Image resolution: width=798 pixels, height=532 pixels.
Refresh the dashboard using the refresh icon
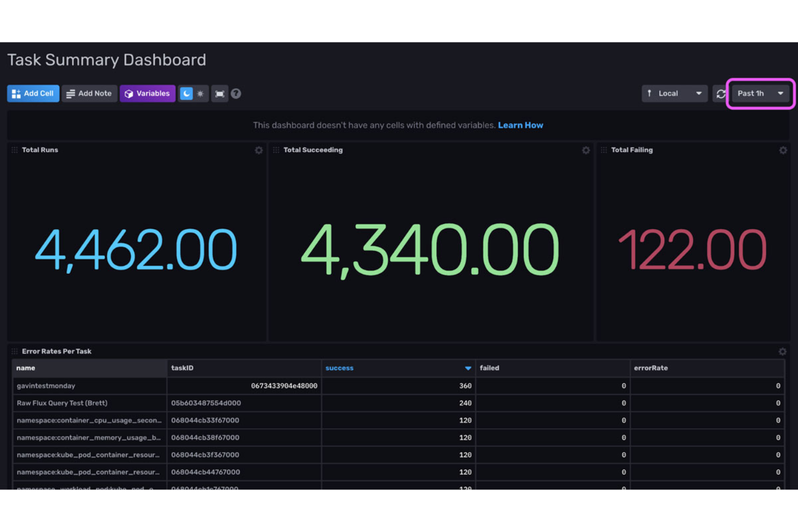pos(720,93)
